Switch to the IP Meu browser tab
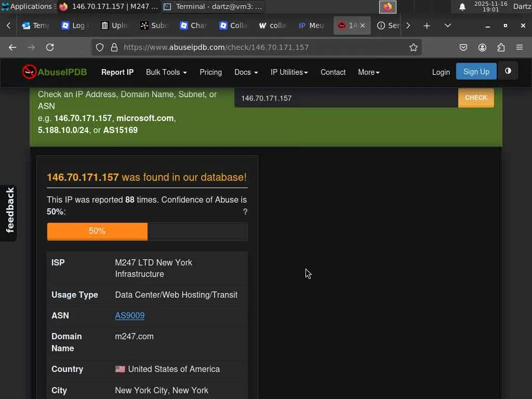Image resolution: width=532 pixels, height=399 pixels. (x=312, y=26)
